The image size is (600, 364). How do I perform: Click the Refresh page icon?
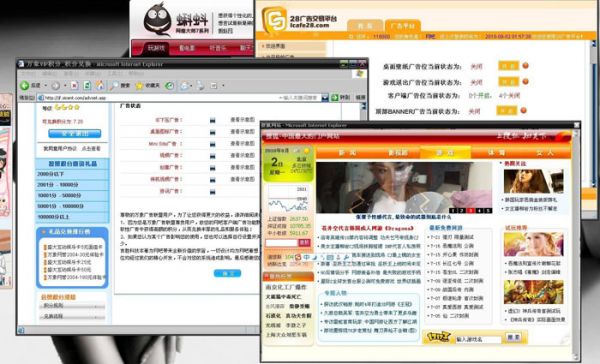[87, 85]
